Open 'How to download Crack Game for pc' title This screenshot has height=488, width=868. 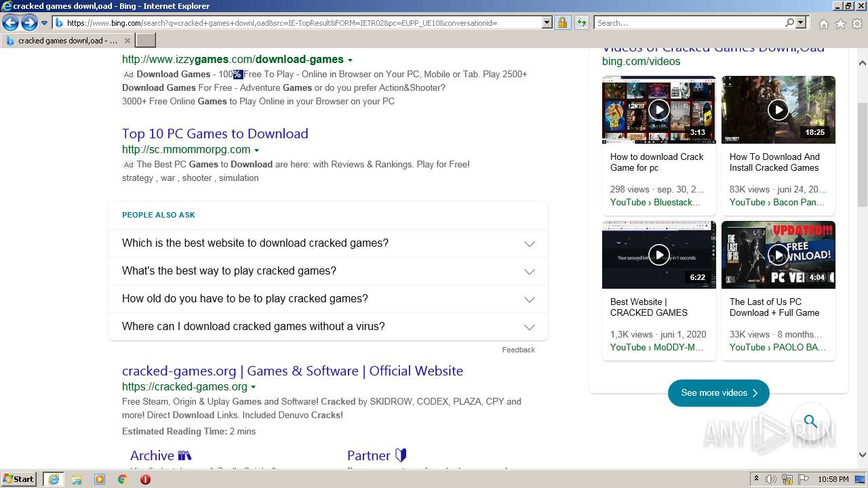(656, 162)
